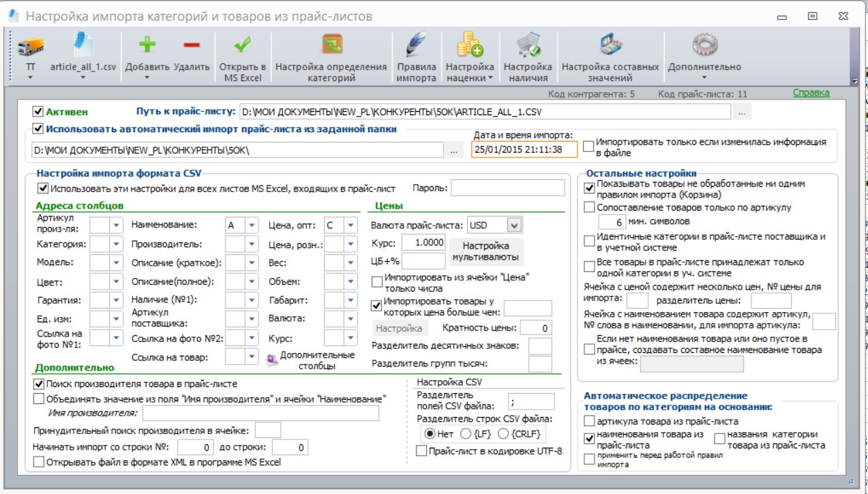Open the Цена, опт column dropdown
Viewport: 868px width, 494px height.
tap(350, 225)
